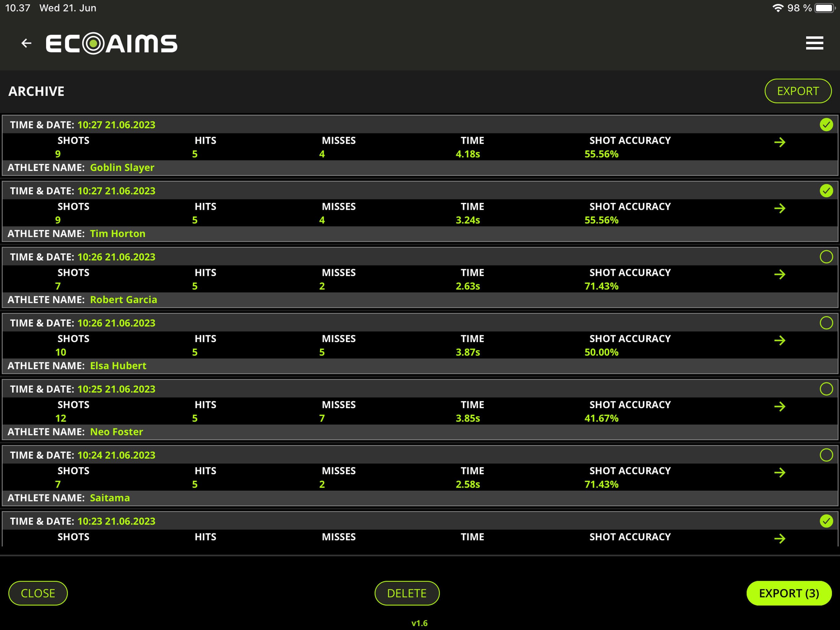Open the 10:23 session details arrow

780,539
